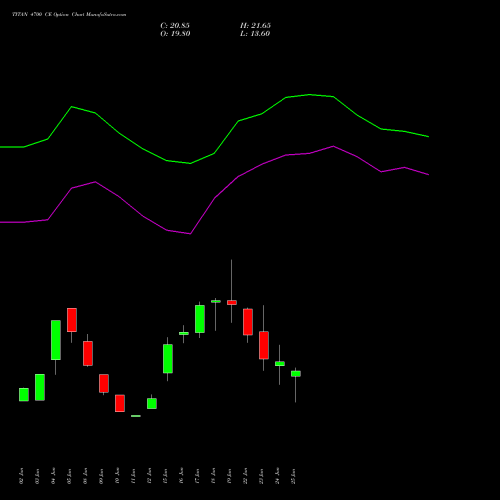Click the date label beginning with 11
The width and height of the screenshot is (500, 500).
(133, 476)
